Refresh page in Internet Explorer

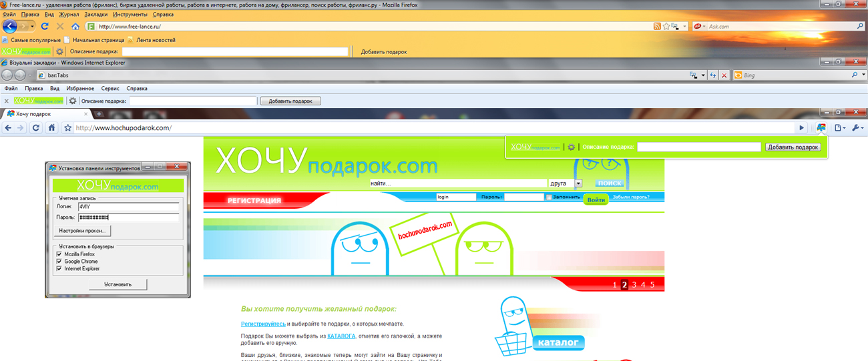pyautogui.click(x=713, y=75)
